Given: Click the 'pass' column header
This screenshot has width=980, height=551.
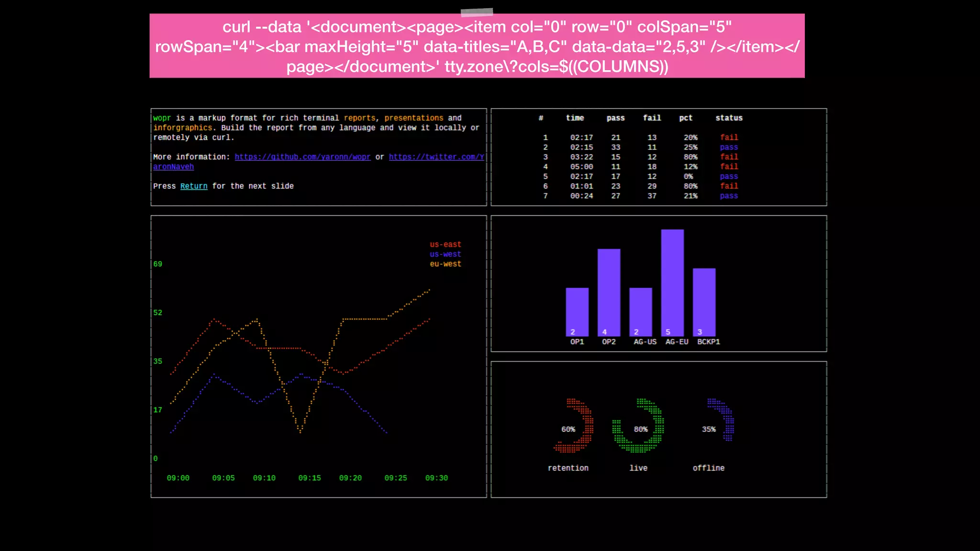Looking at the screenshot, I should click(x=615, y=118).
